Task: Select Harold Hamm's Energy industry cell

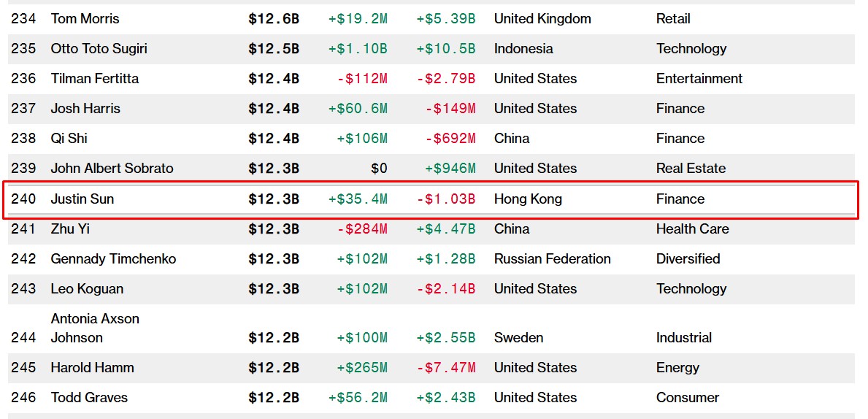Action: coord(677,367)
